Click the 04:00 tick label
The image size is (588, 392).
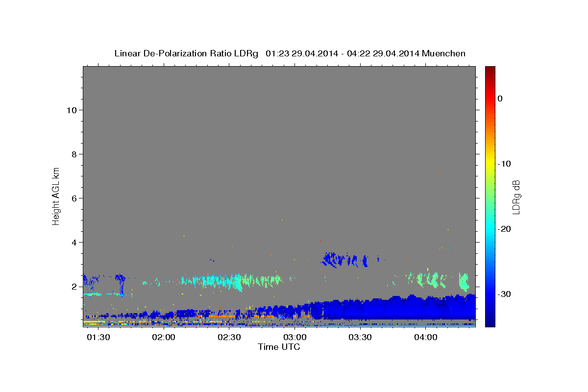pyautogui.click(x=426, y=338)
